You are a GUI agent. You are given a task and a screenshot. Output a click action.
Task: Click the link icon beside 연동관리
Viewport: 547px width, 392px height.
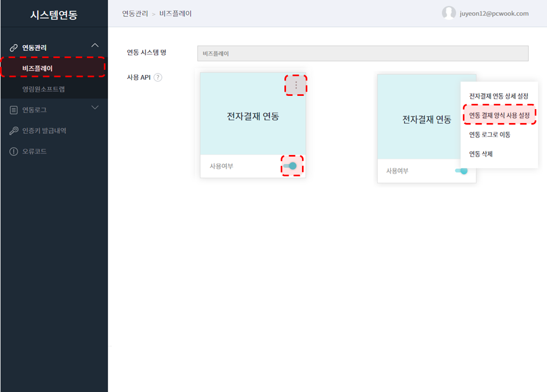tap(14, 48)
